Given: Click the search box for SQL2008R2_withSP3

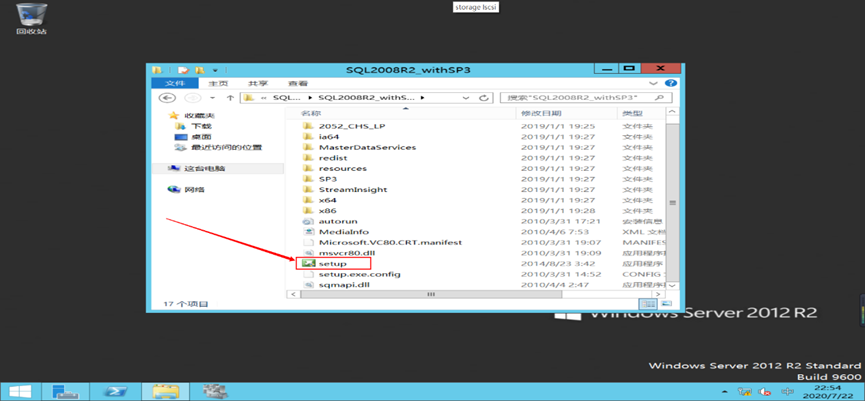Looking at the screenshot, I should click(586, 98).
